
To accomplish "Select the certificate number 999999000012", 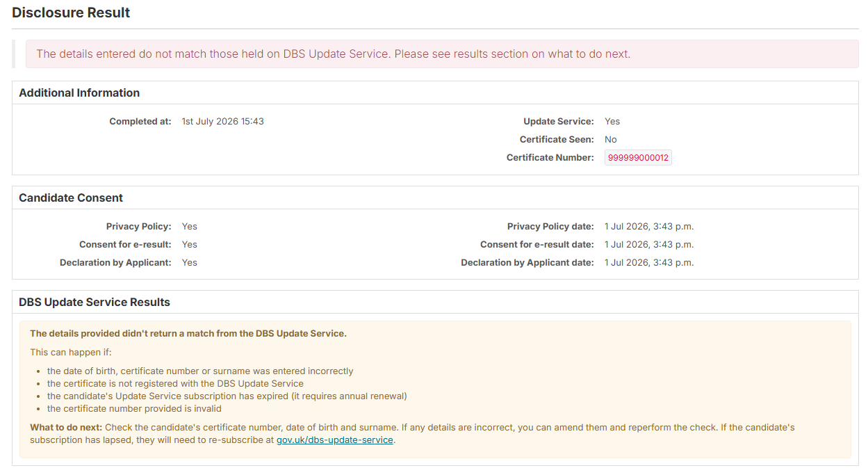I will click(638, 158).
